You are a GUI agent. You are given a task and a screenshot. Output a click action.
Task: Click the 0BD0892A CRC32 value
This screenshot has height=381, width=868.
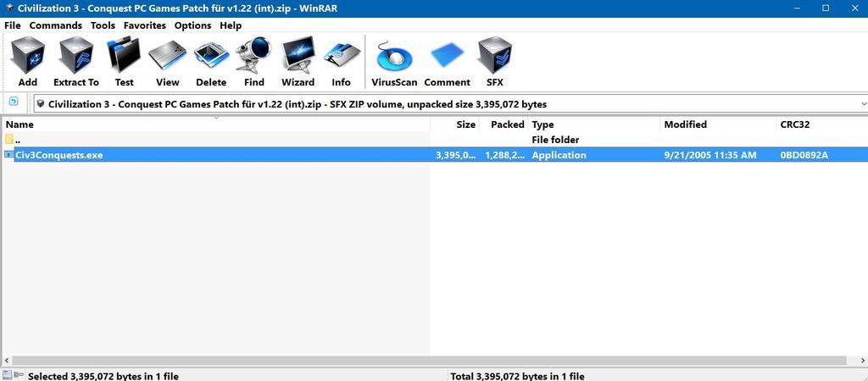tap(804, 155)
